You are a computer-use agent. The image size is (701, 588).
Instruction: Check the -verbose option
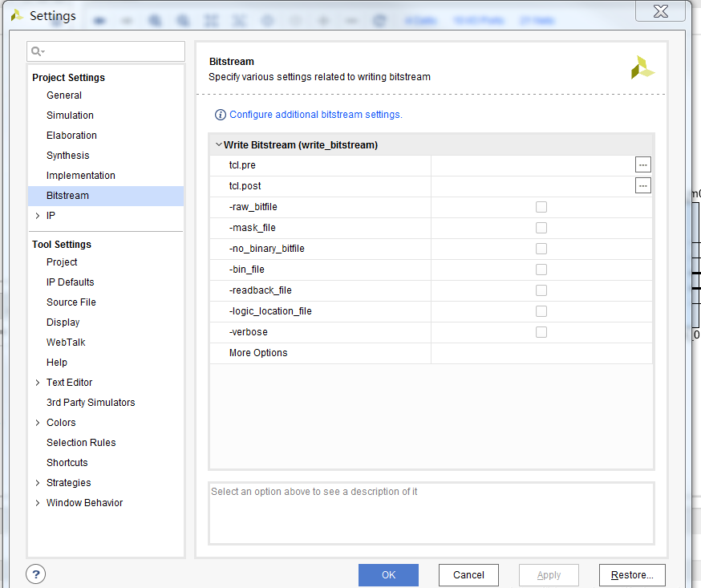[x=541, y=332]
